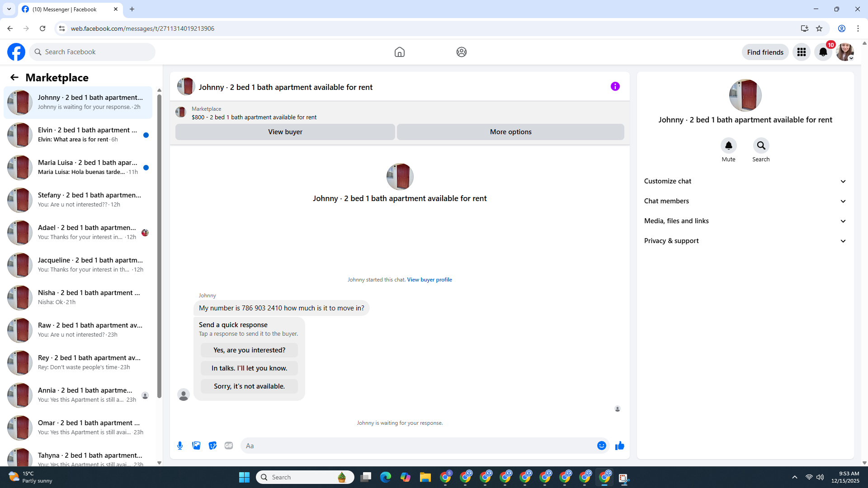Launch Microsoft Edge from the taskbar
This screenshot has height=488, width=868.
(x=386, y=477)
